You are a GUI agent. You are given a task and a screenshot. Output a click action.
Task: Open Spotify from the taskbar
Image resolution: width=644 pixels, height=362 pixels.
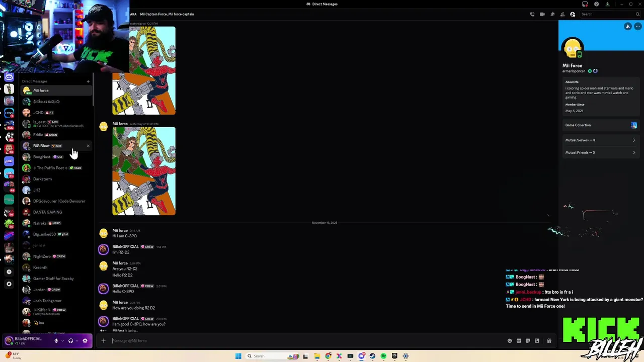click(x=383, y=356)
